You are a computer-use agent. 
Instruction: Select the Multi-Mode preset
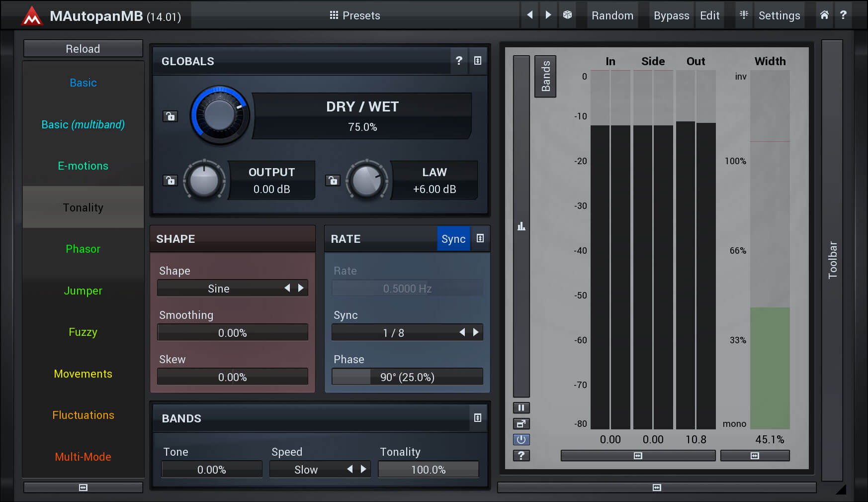tap(83, 457)
